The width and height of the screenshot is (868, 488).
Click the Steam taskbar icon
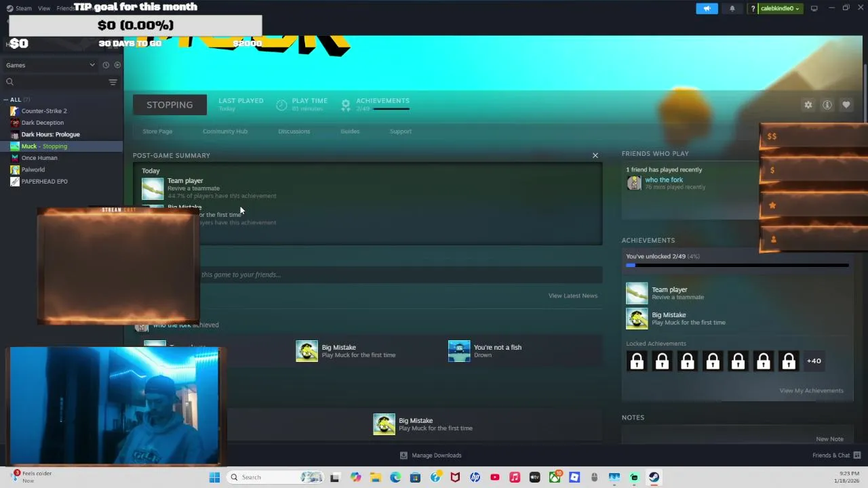tap(654, 477)
